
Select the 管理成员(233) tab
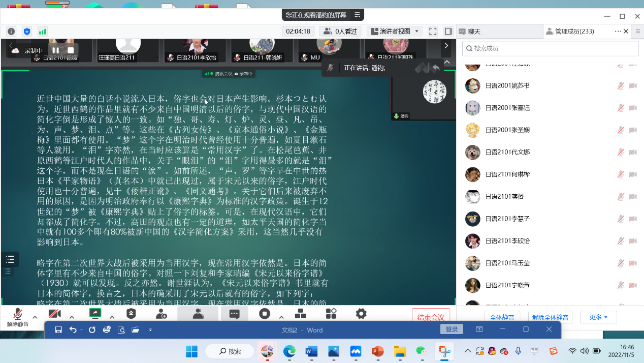pyautogui.click(x=574, y=32)
